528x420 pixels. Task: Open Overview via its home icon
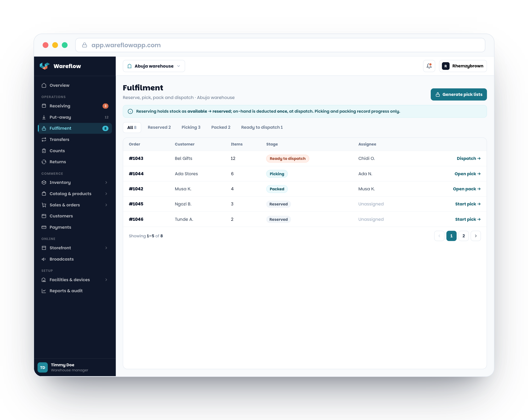coord(44,85)
